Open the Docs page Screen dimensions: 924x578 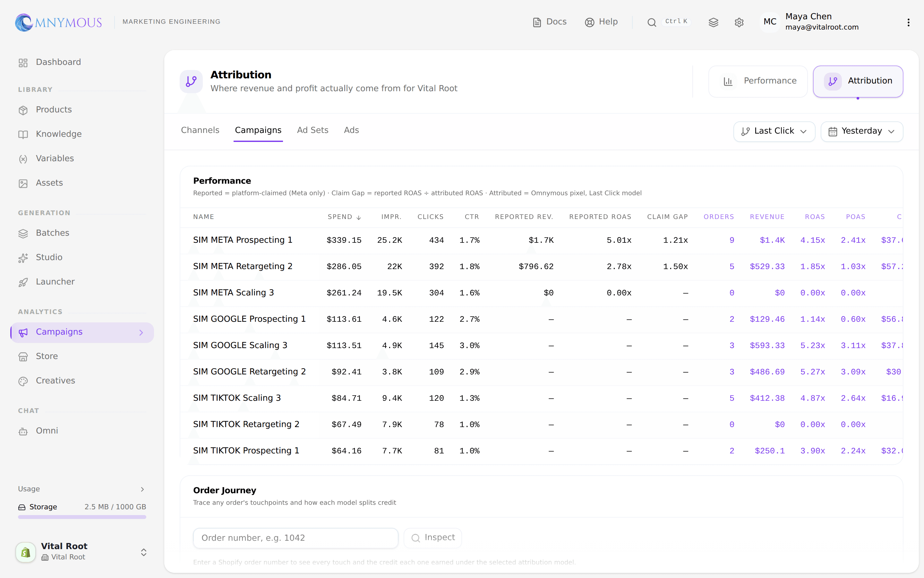(x=550, y=22)
